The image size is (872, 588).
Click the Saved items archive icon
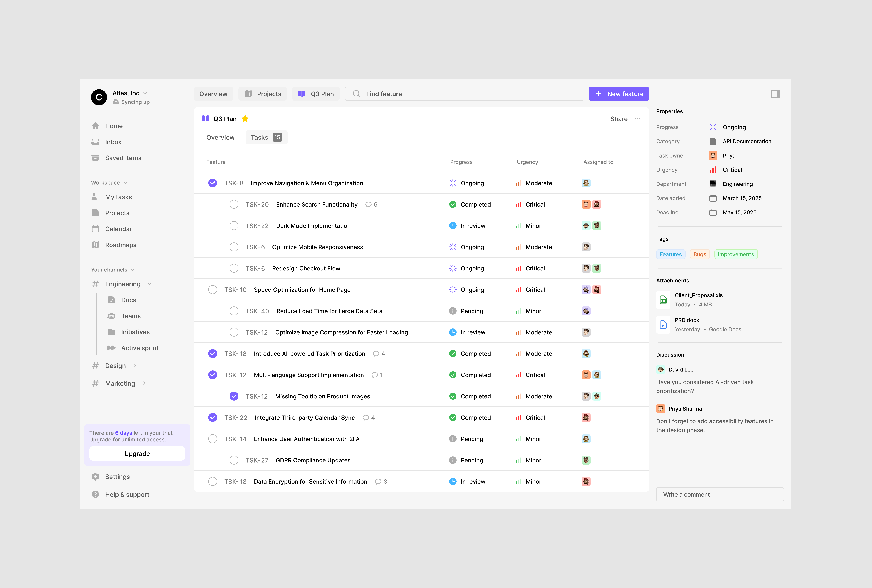click(96, 158)
